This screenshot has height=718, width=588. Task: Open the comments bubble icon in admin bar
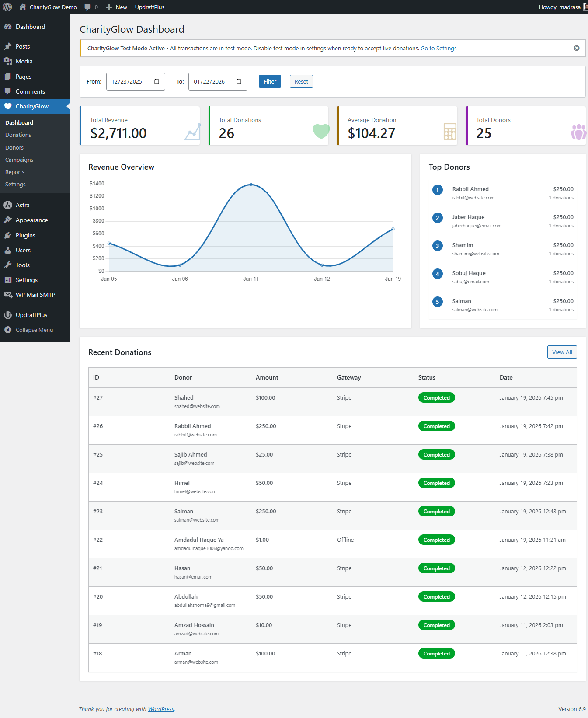tap(88, 7)
